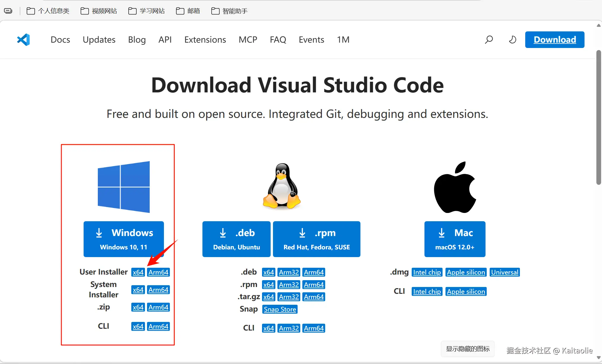Open the 视频网站 bookmark folder
This screenshot has width=602, height=364.
click(x=99, y=11)
